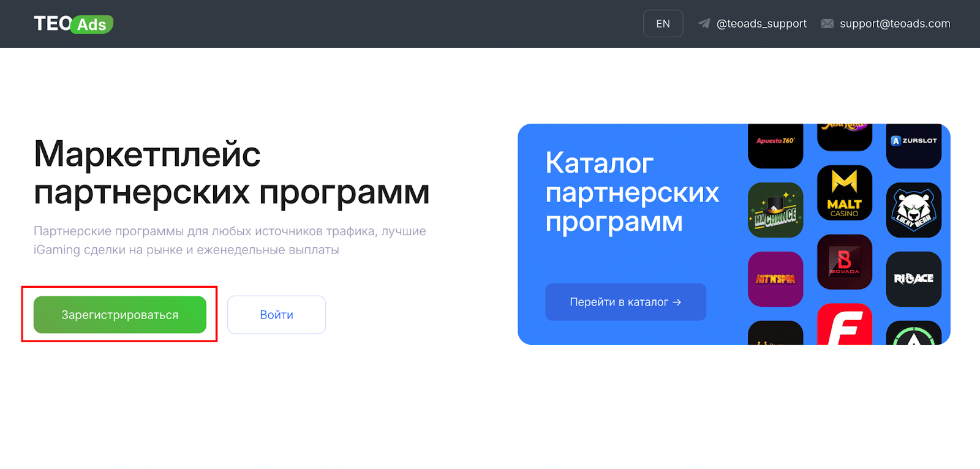Click the Маркетплейс партнерских программ heading
This screenshot has width=980, height=469.
(x=232, y=173)
